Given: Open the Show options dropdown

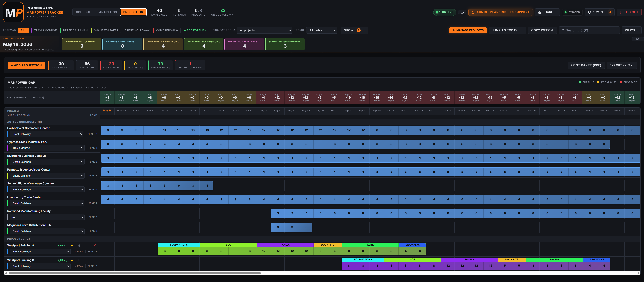Looking at the screenshot, I should click(x=354, y=30).
